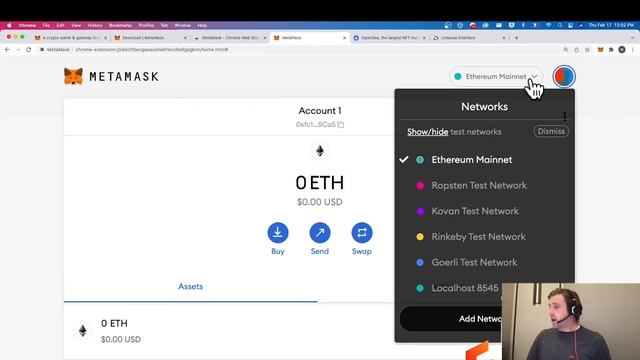Click the Ethereum icon in asset row
The image size is (640, 360).
(82, 331)
